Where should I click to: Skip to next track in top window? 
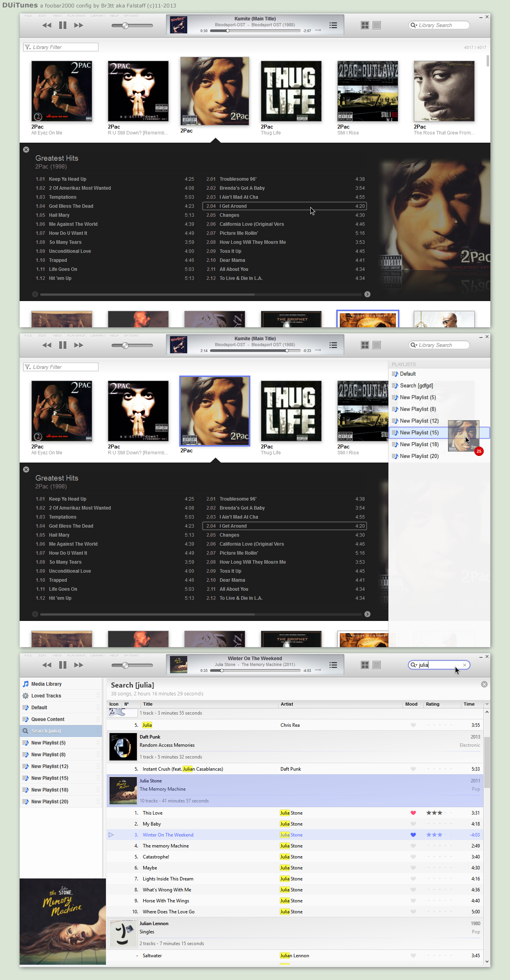pos(78,25)
